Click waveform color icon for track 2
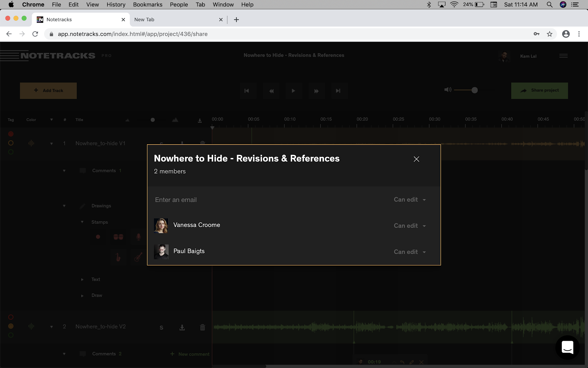 point(31,326)
